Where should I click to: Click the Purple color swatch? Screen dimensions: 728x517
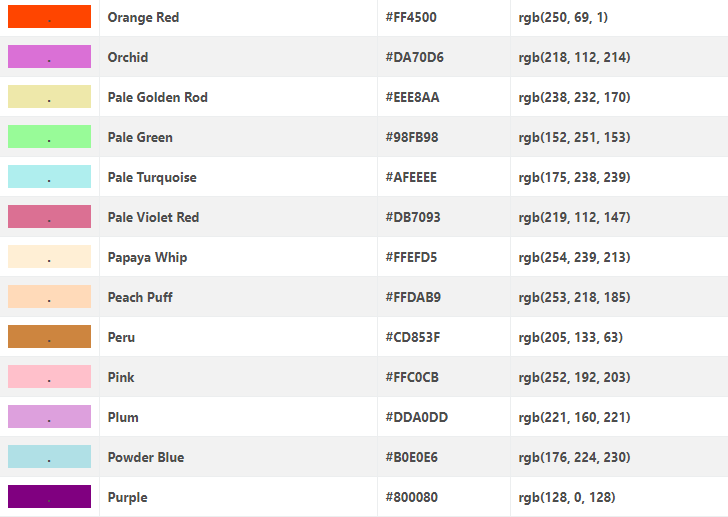(x=49, y=497)
